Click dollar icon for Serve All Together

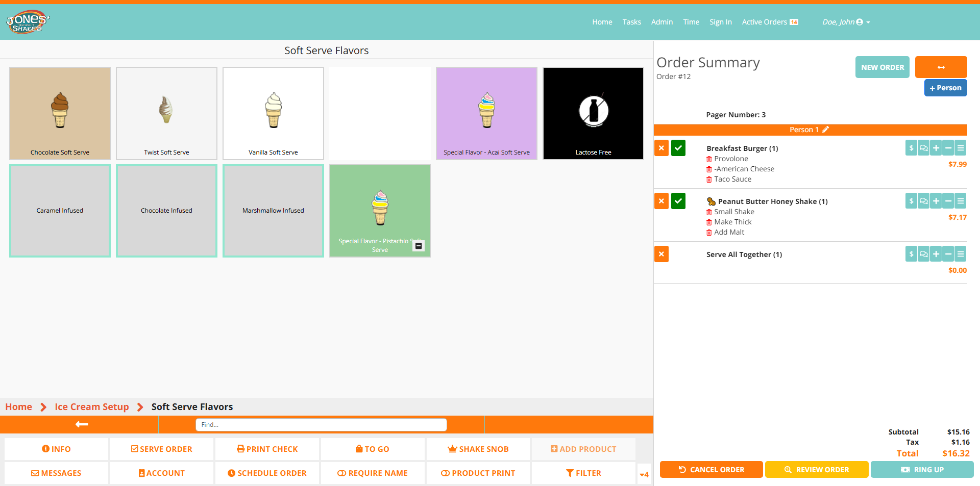911,254
